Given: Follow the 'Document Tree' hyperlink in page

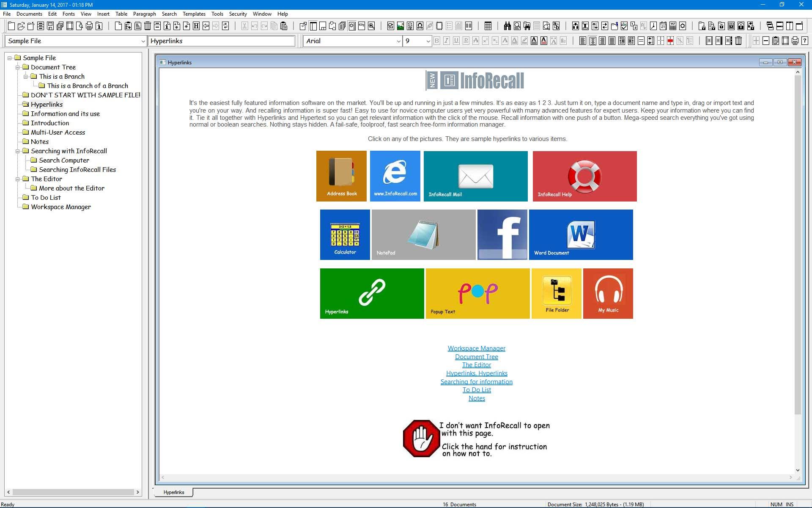Looking at the screenshot, I should [477, 357].
